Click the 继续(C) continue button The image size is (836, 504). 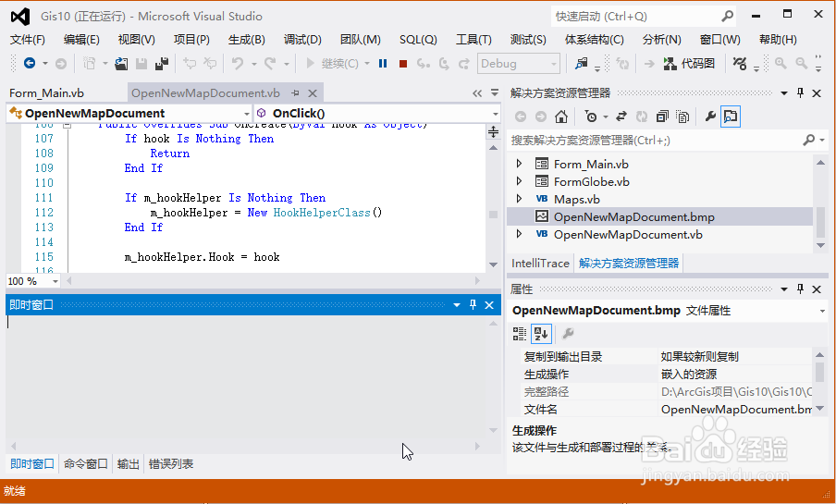pos(332,64)
